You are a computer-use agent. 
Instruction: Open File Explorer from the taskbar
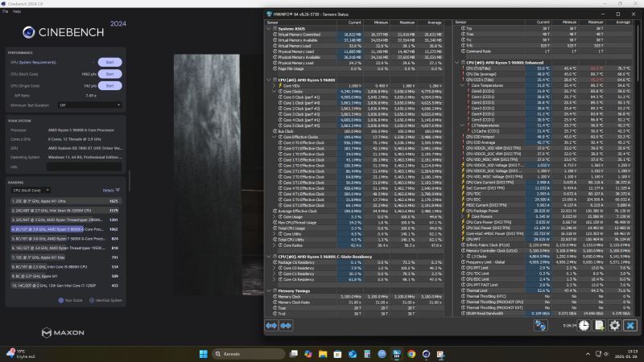pos(323,354)
